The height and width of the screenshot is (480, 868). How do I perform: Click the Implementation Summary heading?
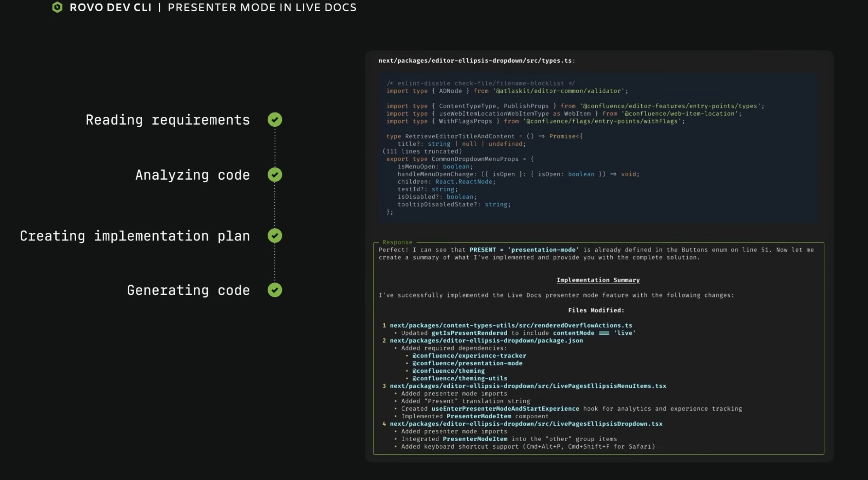pyautogui.click(x=598, y=280)
